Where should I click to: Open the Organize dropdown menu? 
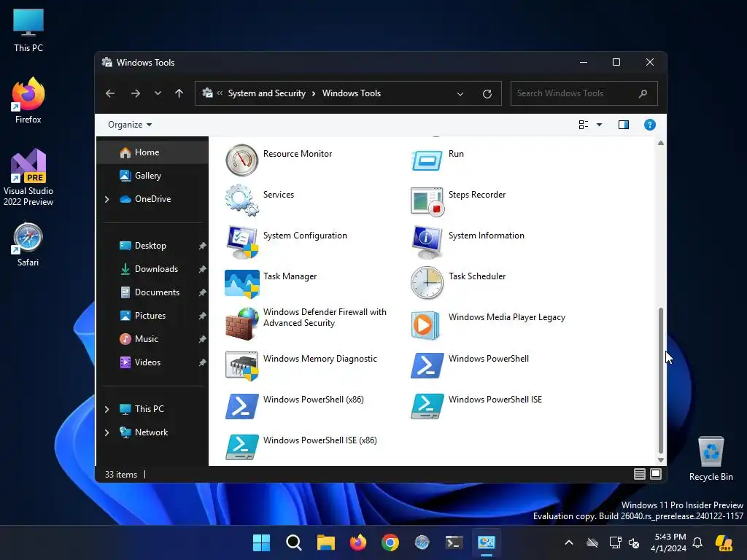click(130, 125)
